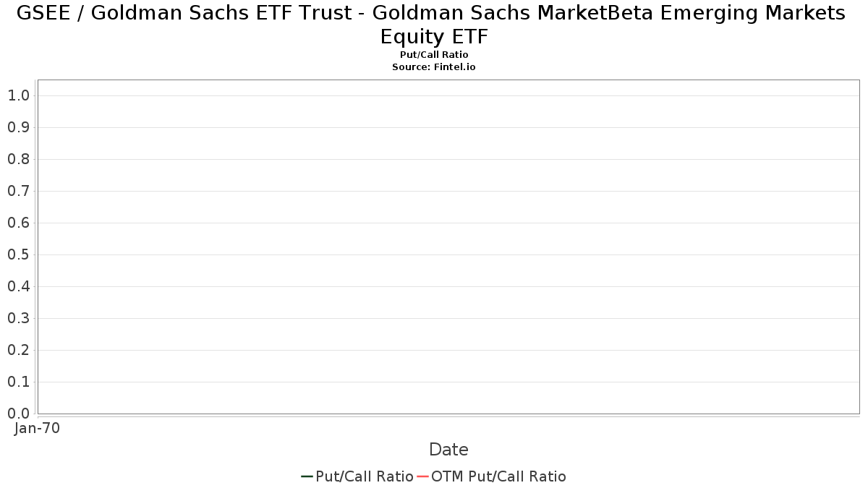Click the 0.7 y-axis tick label
The height and width of the screenshot is (488, 868).
coord(18,191)
